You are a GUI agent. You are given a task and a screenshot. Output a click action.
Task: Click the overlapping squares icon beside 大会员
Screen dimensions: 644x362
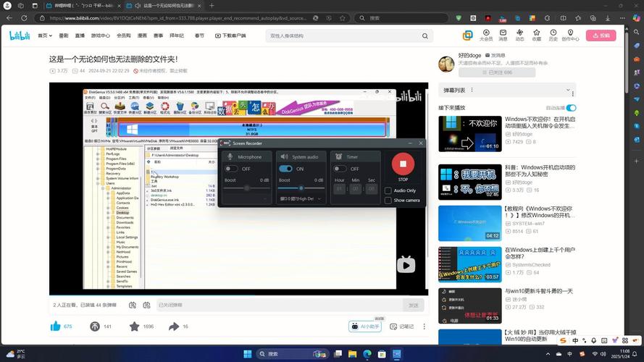(x=467, y=35)
